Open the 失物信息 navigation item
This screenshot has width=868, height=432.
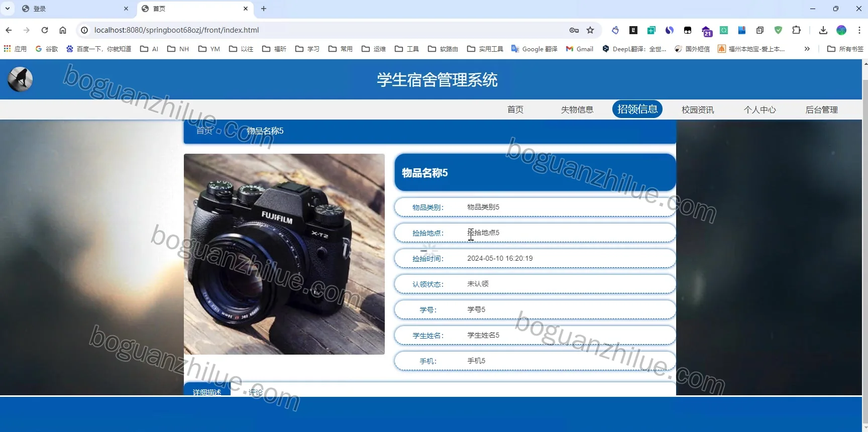coord(577,110)
